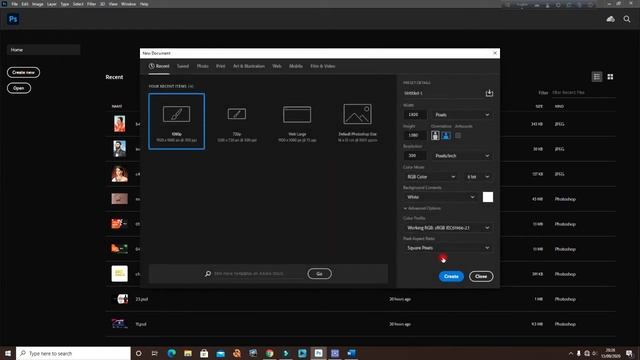The height and width of the screenshot is (360, 640).
Task: Click the Close button in New Document
Action: [481, 276]
